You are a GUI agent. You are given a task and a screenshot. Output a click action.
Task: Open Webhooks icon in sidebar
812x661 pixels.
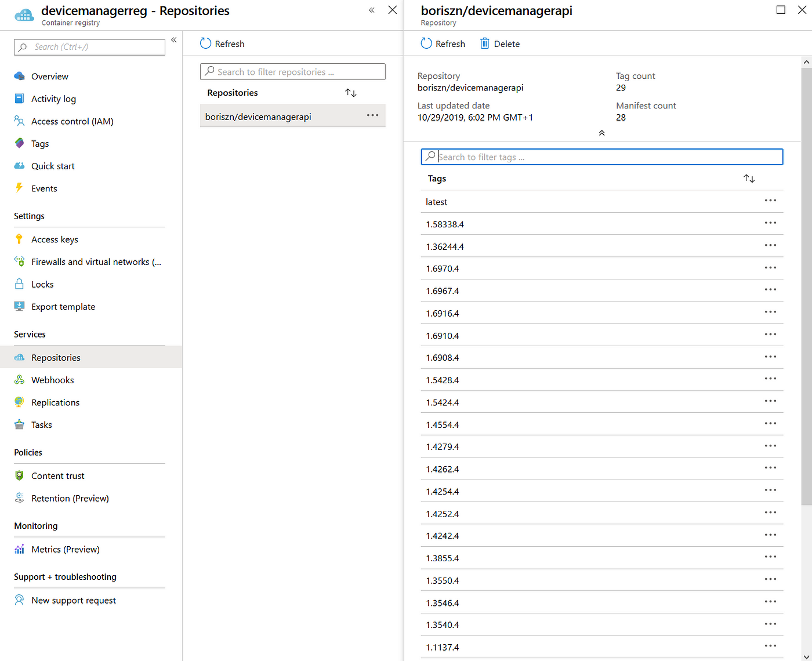(19, 380)
